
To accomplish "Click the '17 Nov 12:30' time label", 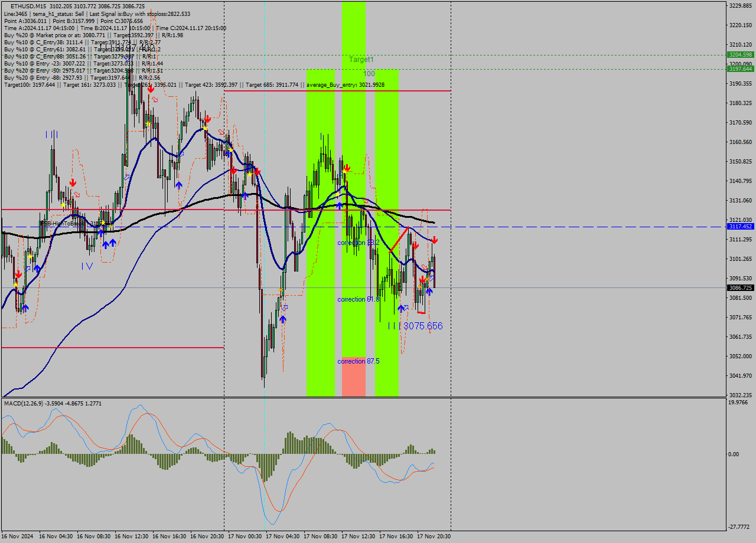I will coord(359,537).
